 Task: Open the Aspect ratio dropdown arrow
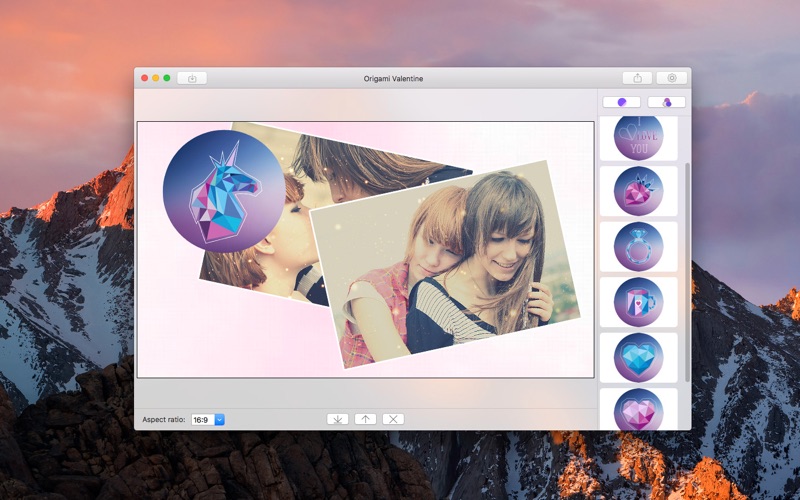(x=219, y=419)
